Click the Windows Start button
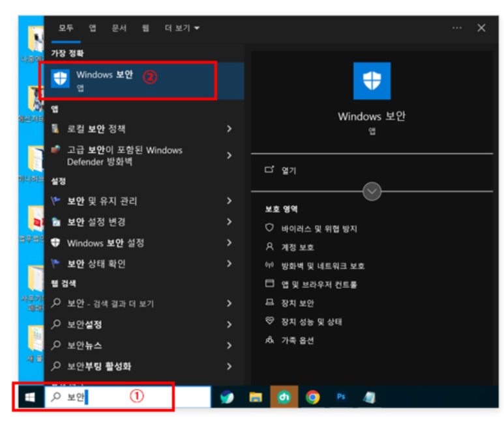Viewport: 504px width, 424px height. [31, 397]
